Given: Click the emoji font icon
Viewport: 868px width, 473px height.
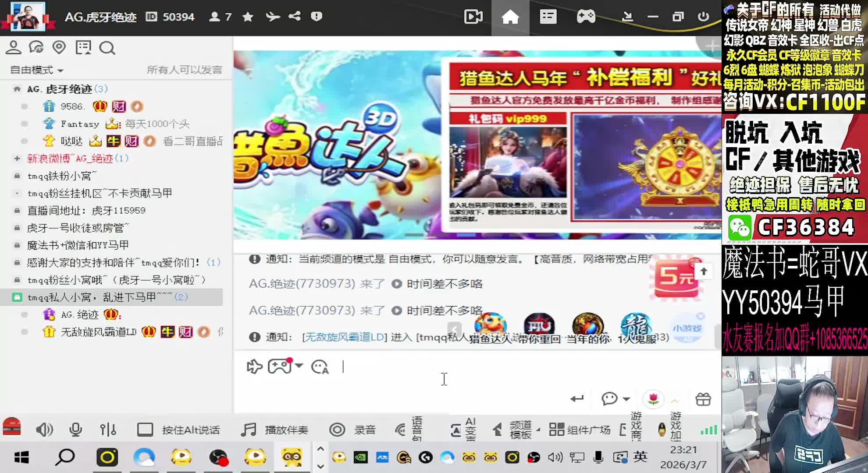Looking at the screenshot, I should pos(320,367).
